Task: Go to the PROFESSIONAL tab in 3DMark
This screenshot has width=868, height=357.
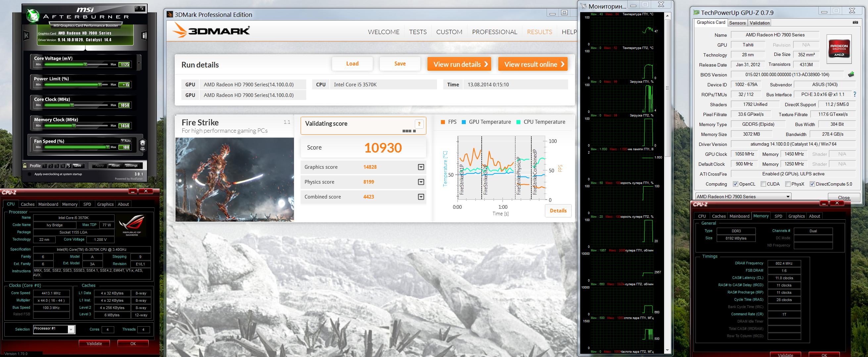Action: [x=494, y=32]
